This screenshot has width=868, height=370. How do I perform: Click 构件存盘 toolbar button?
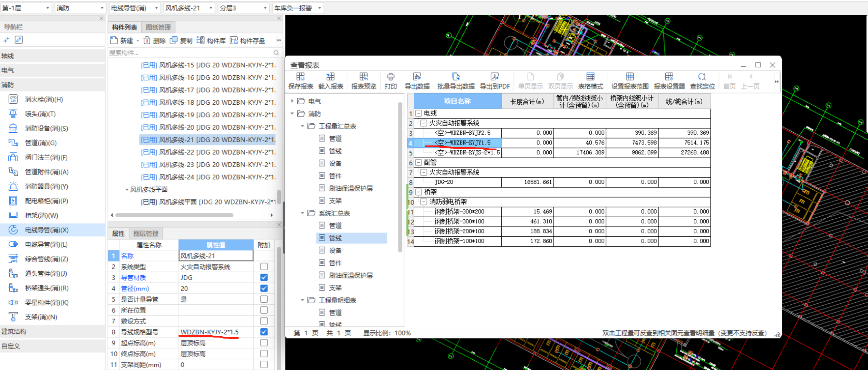point(247,41)
